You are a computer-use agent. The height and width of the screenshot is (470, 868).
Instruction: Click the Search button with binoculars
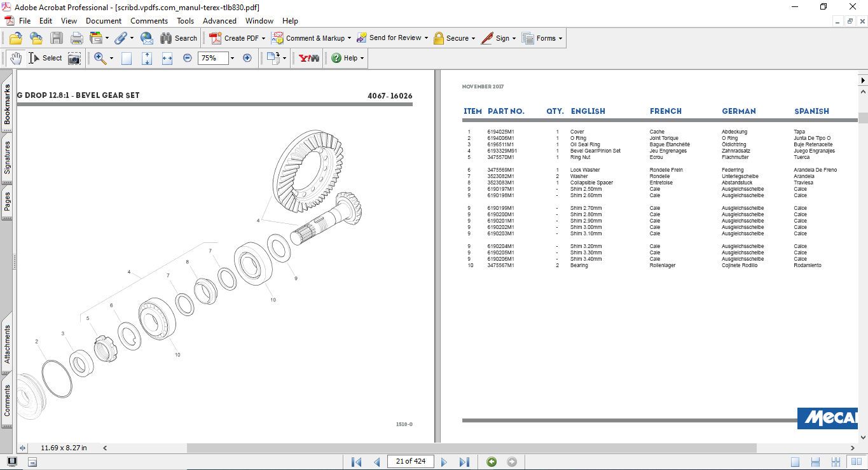178,38
